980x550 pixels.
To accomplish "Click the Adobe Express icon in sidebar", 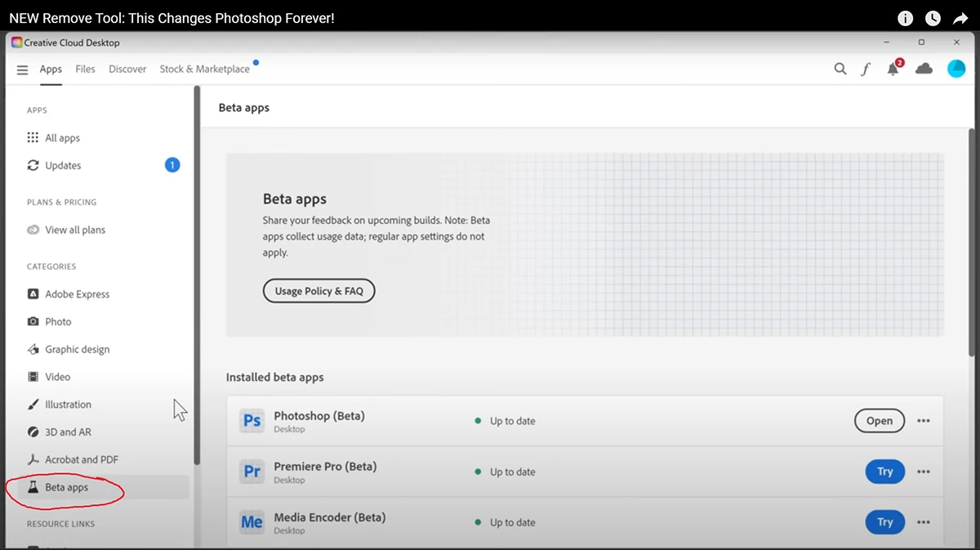I will (x=33, y=294).
